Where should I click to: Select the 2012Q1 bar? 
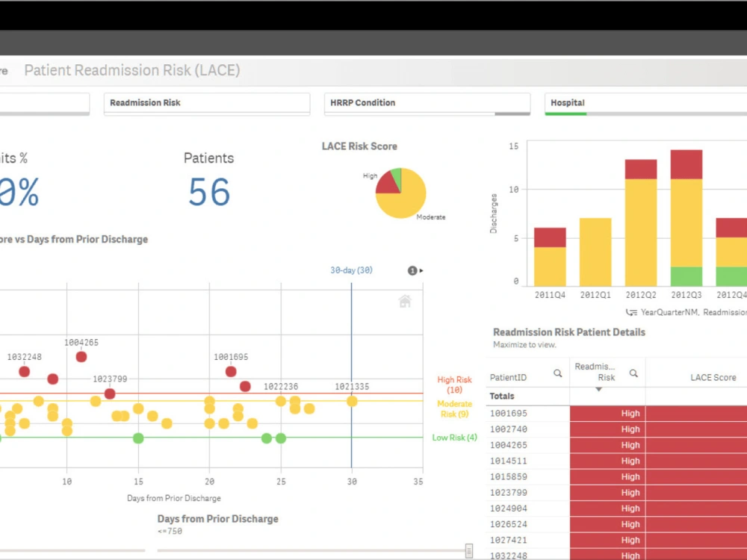595,252
